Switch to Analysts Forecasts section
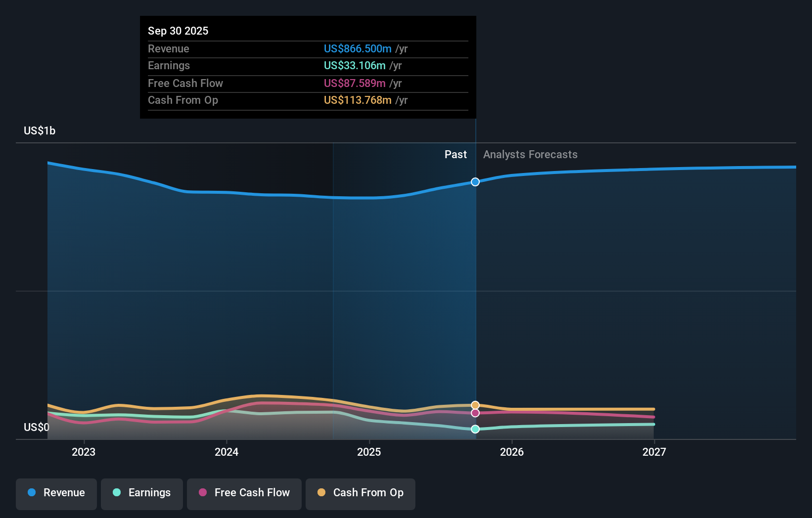The height and width of the screenshot is (518, 812). [530, 154]
